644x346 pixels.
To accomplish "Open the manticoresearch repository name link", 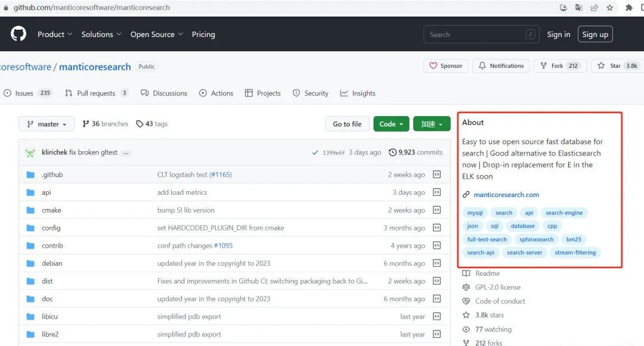I will pos(95,67).
